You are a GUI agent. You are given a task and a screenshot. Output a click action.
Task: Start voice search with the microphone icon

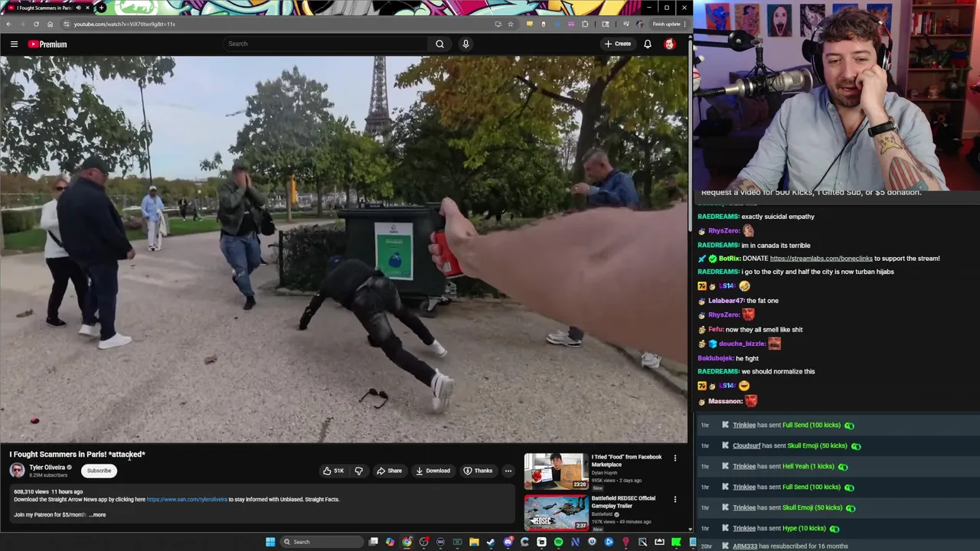(465, 44)
